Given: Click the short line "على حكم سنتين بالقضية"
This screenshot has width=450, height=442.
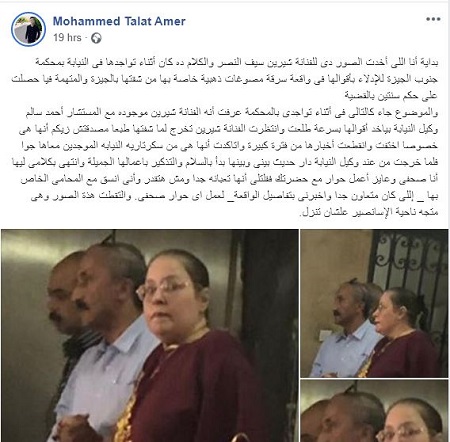Looking at the screenshot, I should point(391,96).
